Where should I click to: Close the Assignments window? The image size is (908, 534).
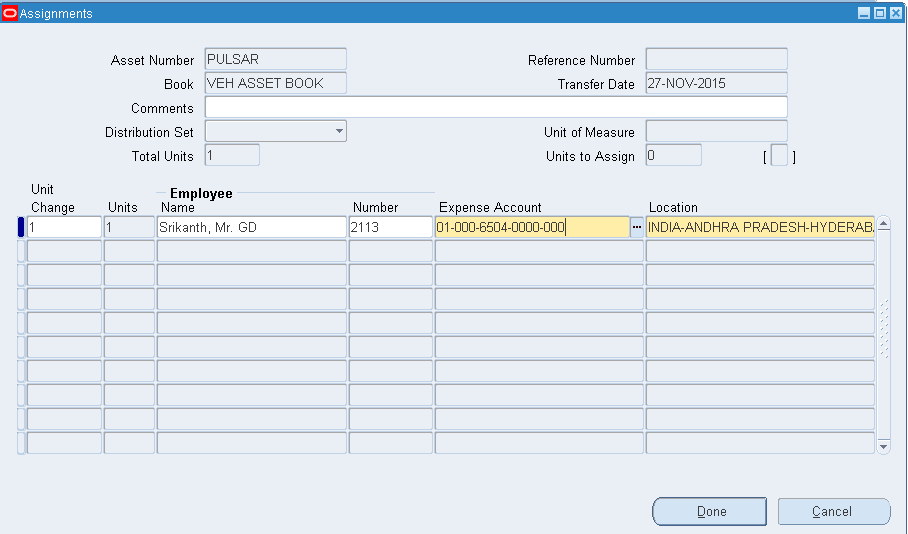point(896,13)
